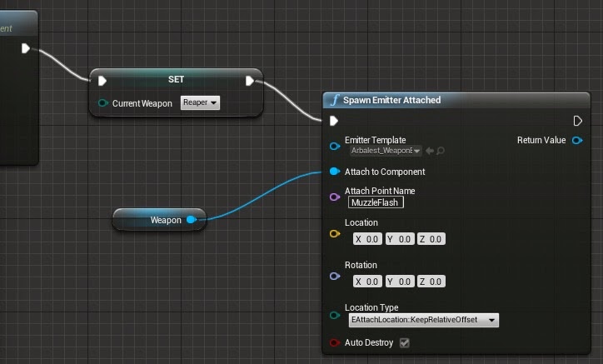Click the Location Type input pin

coord(335,315)
